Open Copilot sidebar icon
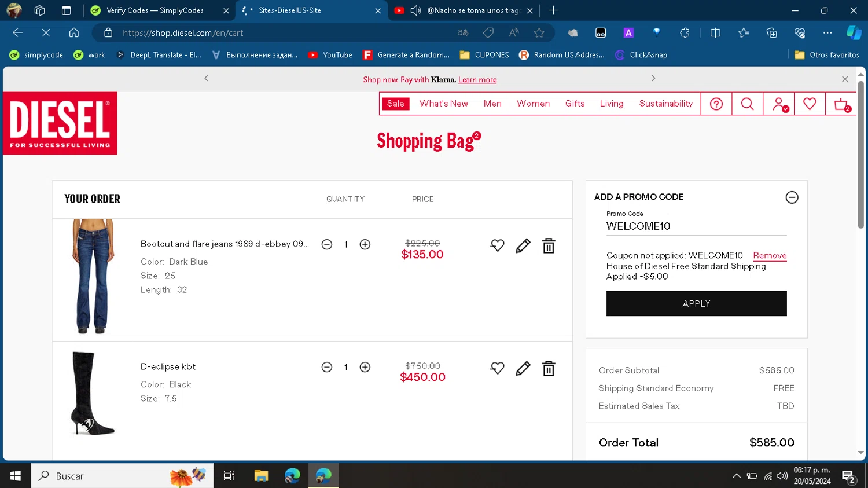This screenshot has width=868, height=488. (x=854, y=33)
